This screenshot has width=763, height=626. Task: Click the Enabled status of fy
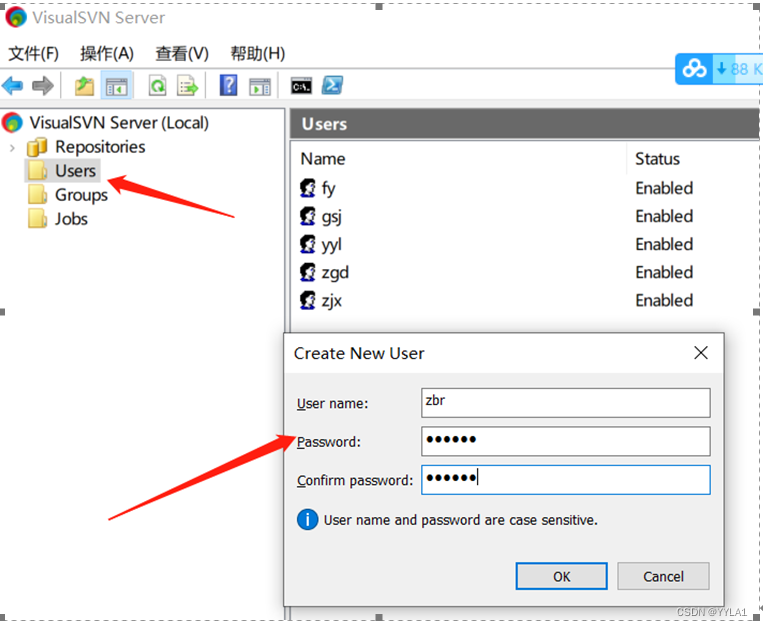click(664, 188)
